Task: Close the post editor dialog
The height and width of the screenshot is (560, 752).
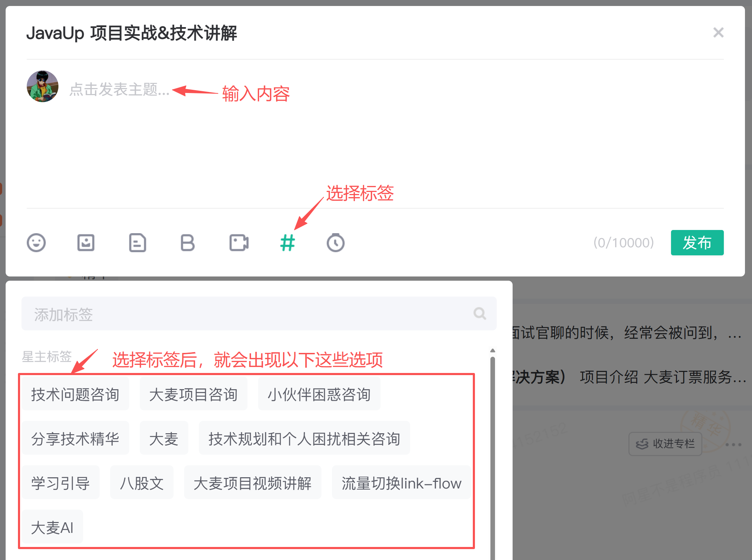Action: click(x=718, y=33)
